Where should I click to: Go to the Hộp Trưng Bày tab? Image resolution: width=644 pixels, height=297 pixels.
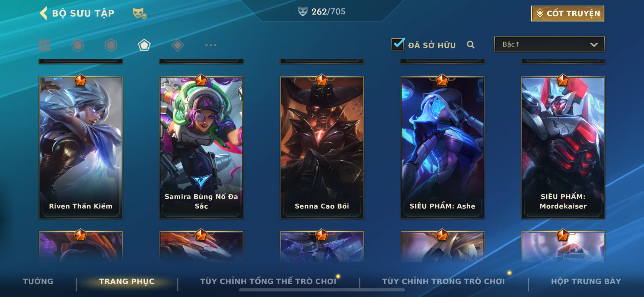(586, 281)
